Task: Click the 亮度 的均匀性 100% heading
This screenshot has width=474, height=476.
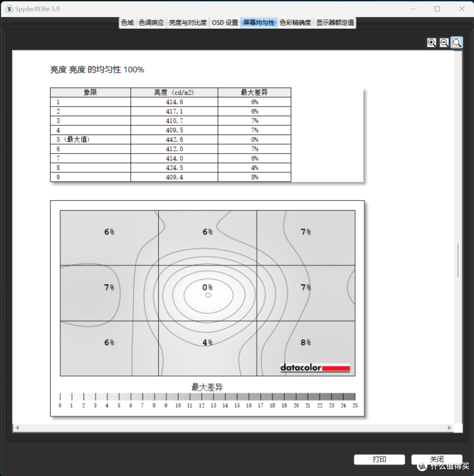Action: (x=97, y=70)
